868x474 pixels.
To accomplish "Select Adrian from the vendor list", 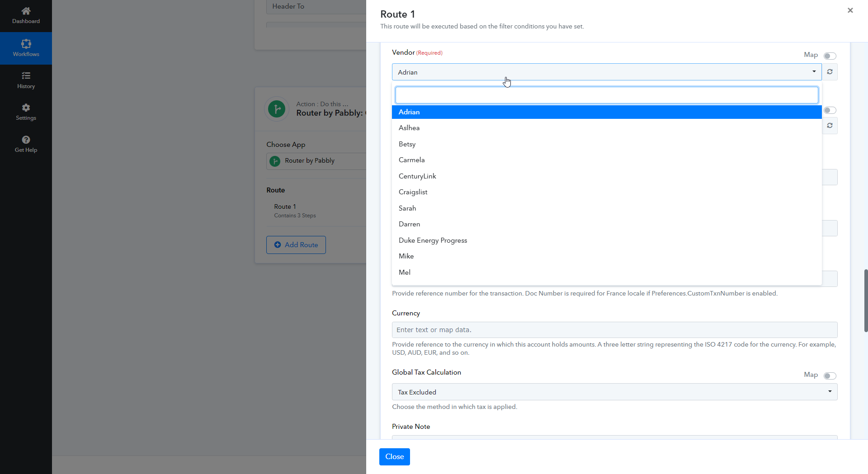I will point(607,112).
